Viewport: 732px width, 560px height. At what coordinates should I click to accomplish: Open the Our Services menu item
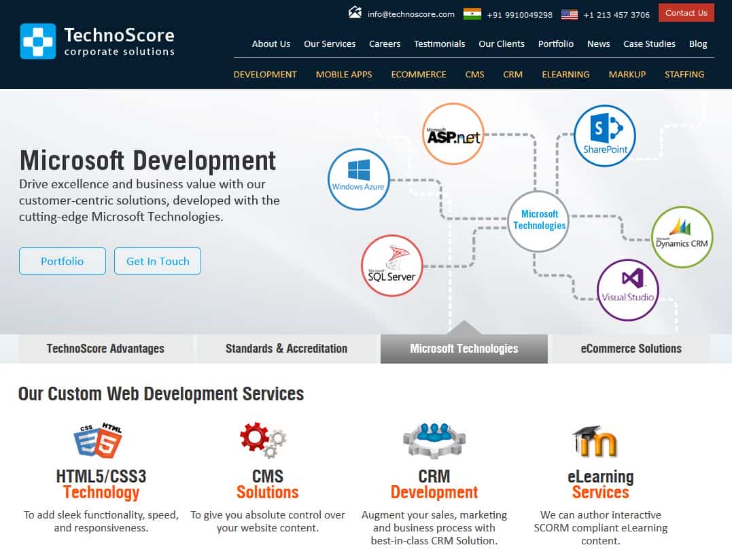(330, 43)
